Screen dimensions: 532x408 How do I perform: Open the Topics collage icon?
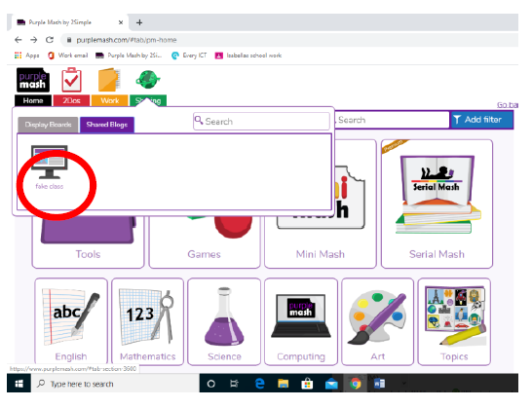point(455,315)
